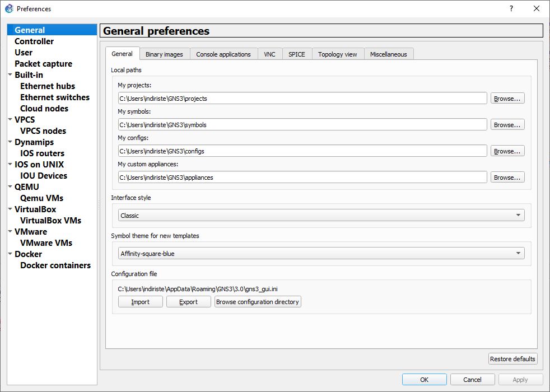This screenshot has width=550, height=392.
Task: Browse for the My configs path
Action: point(507,151)
